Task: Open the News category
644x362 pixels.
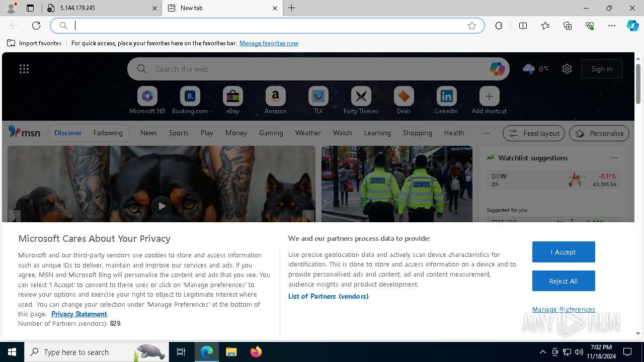Action: click(148, 133)
